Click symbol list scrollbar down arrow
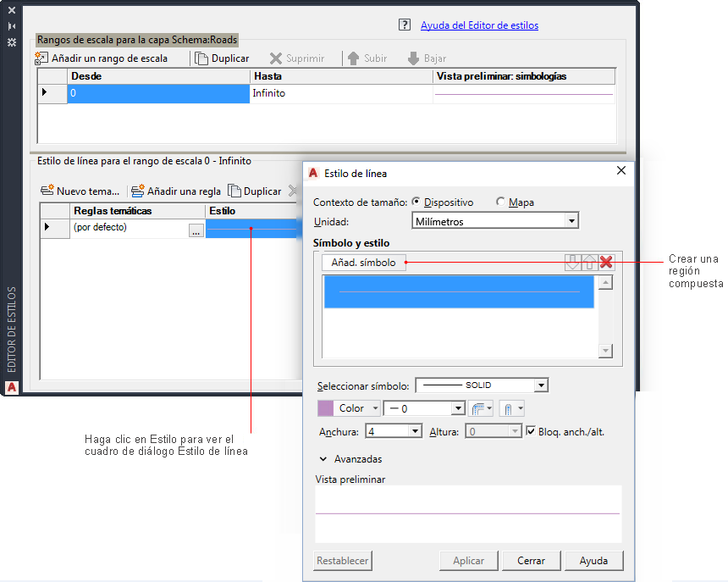The image size is (728, 582). point(605,352)
